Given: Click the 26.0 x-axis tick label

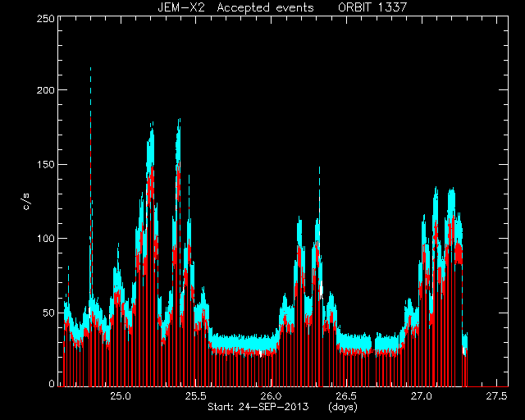Looking at the screenshot, I should (x=271, y=396).
